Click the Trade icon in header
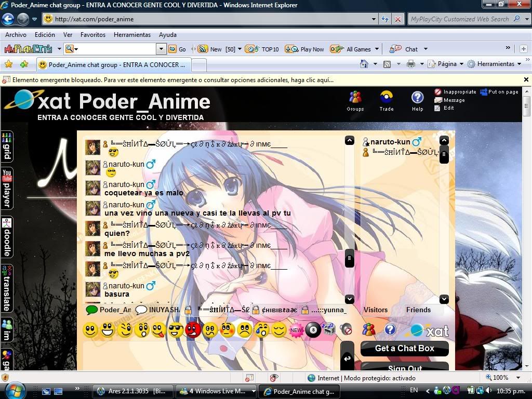 pos(386,100)
